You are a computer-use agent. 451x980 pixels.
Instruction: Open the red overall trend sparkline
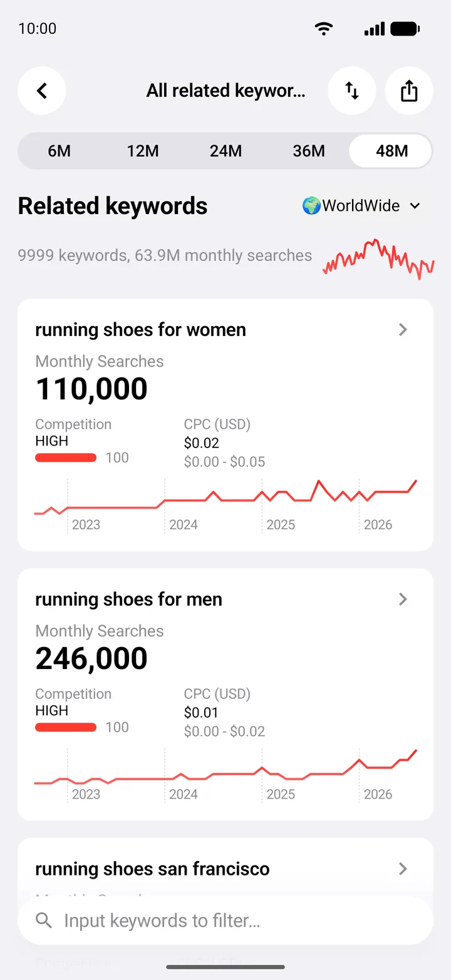(x=378, y=258)
